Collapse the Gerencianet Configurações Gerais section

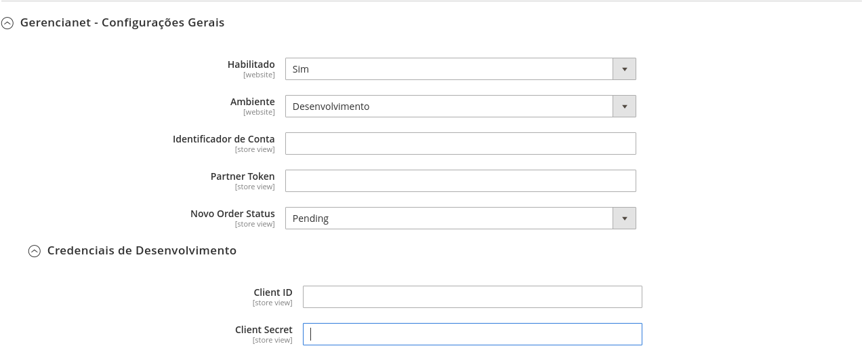7,23
